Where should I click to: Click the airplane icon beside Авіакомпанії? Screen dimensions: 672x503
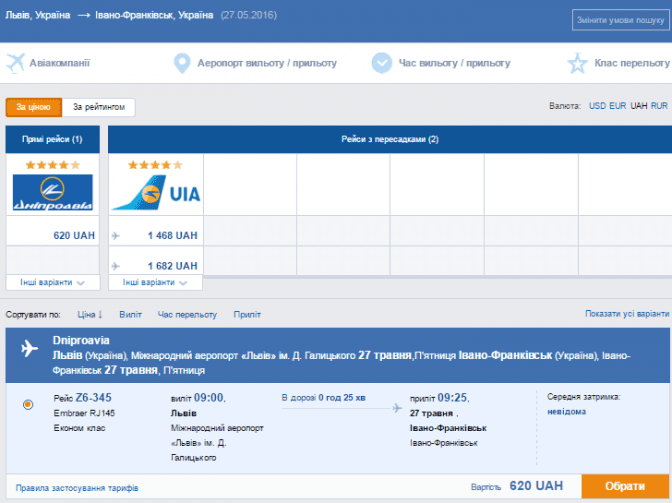coord(15,63)
